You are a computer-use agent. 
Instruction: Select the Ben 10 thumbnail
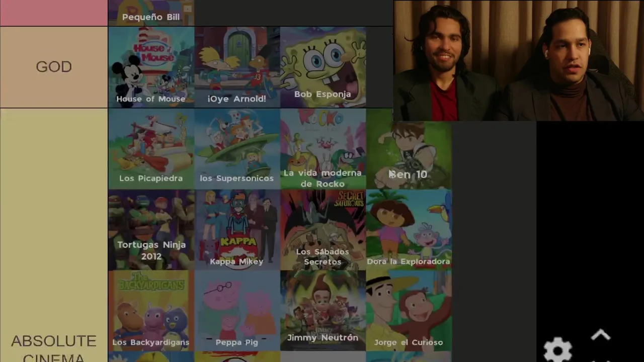(x=409, y=149)
